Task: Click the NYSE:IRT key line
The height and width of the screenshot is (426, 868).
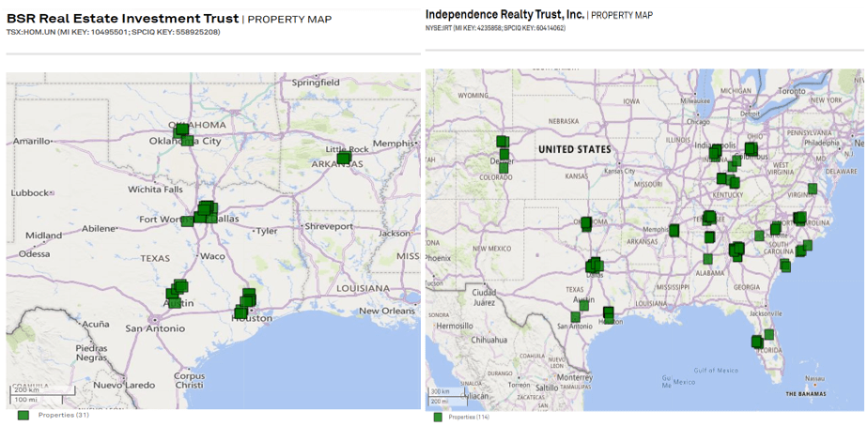Action: (495, 27)
